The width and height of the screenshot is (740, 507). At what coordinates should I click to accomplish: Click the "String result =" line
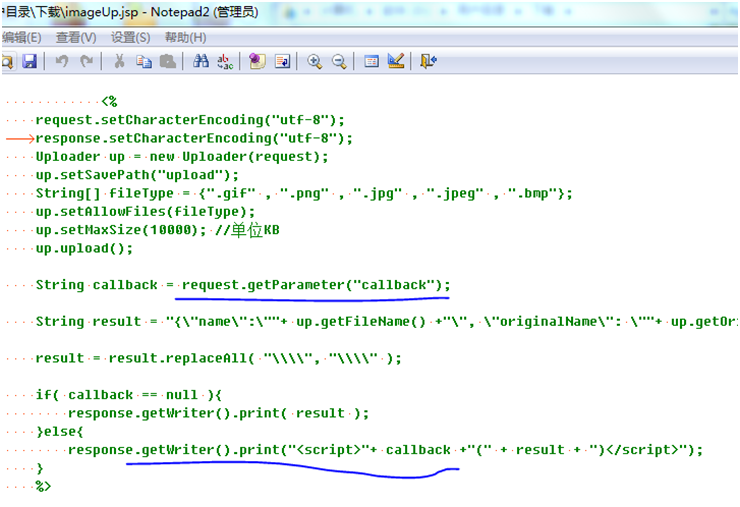[386, 322]
